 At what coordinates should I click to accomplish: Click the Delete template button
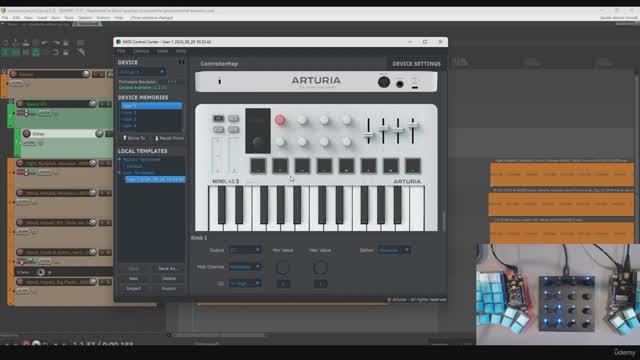(x=168, y=279)
